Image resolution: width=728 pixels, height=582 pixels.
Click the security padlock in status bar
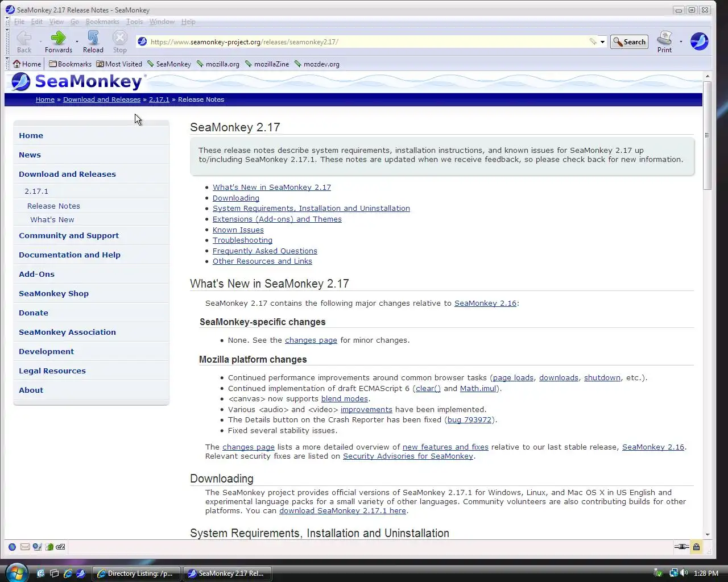click(696, 547)
